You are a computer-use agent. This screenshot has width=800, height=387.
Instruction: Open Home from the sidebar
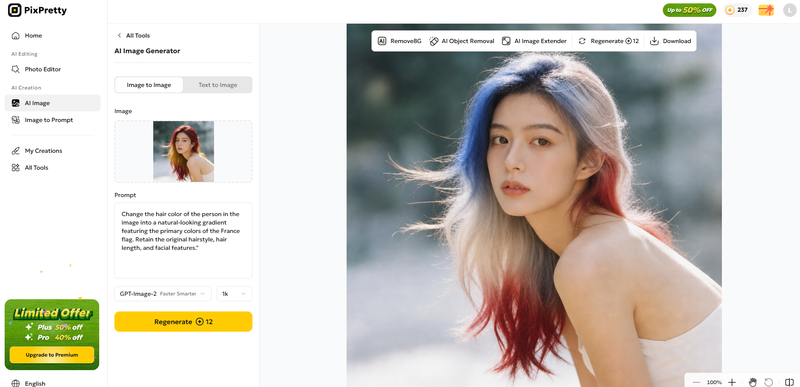(x=53, y=36)
